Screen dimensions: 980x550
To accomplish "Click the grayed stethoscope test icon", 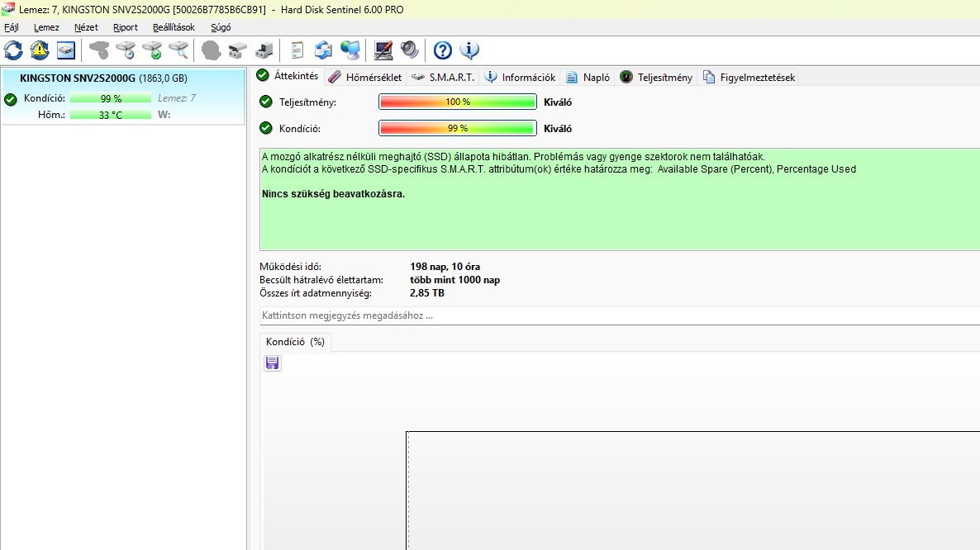I will (99, 50).
